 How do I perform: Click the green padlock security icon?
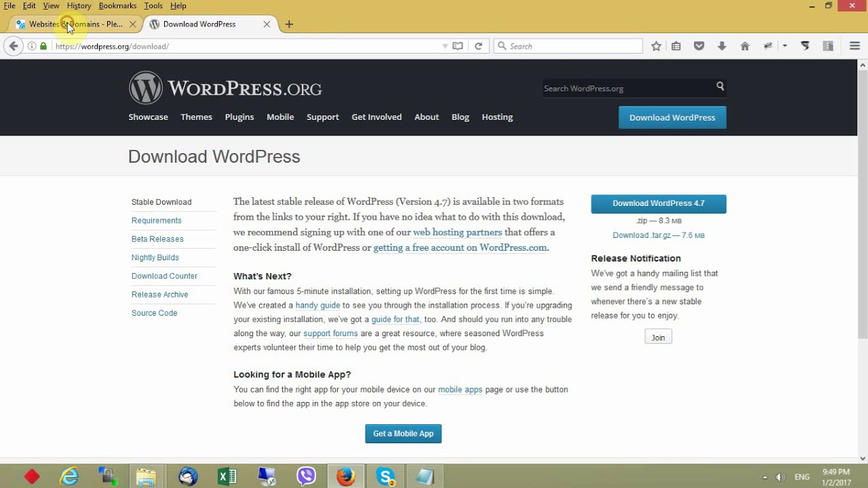(x=43, y=46)
